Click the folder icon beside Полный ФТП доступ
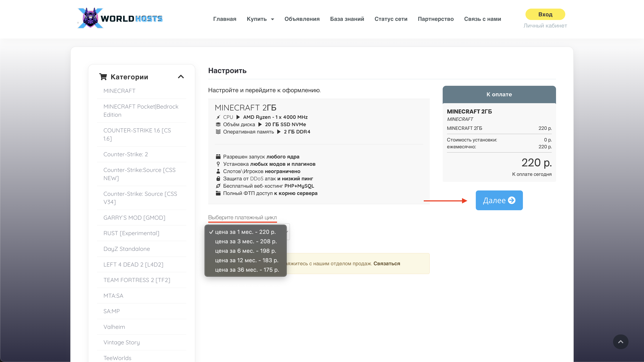Screen dimensions: 644x362 [x=218, y=193]
